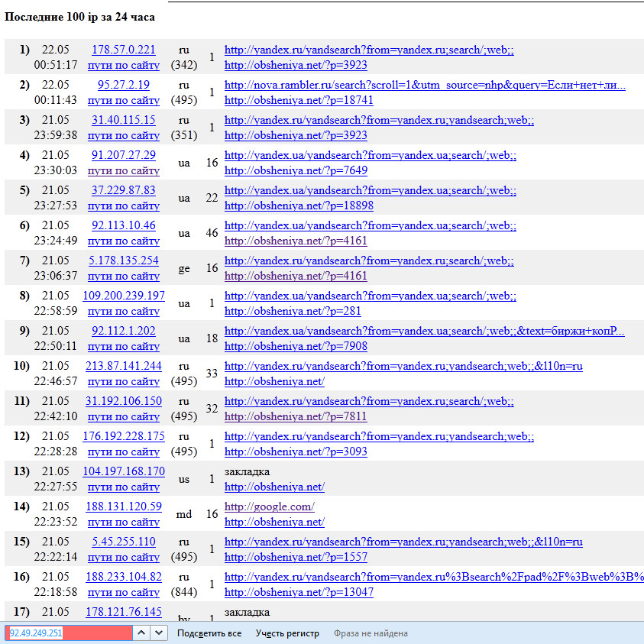Open obsheniya.net/?p=13047 page link
Image resolution: width=644 pixels, height=644 pixels.
[299, 592]
